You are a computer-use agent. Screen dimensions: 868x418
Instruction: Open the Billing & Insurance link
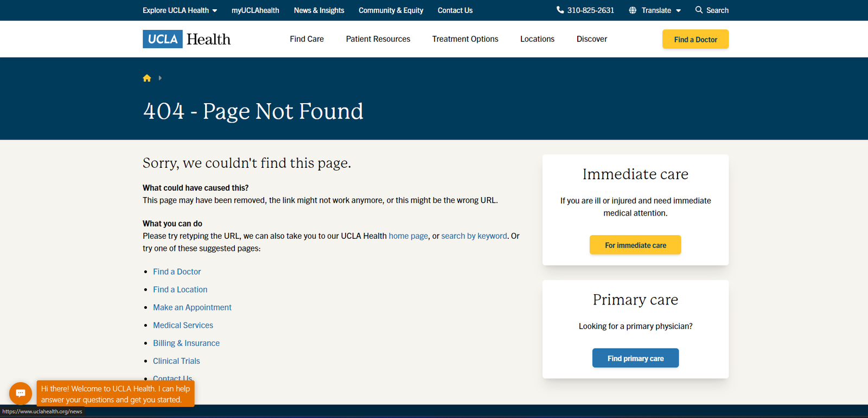pyautogui.click(x=186, y=343)
